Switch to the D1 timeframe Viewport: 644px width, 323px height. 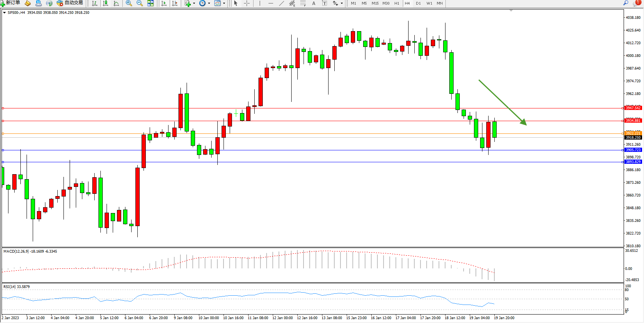[418, 3]
